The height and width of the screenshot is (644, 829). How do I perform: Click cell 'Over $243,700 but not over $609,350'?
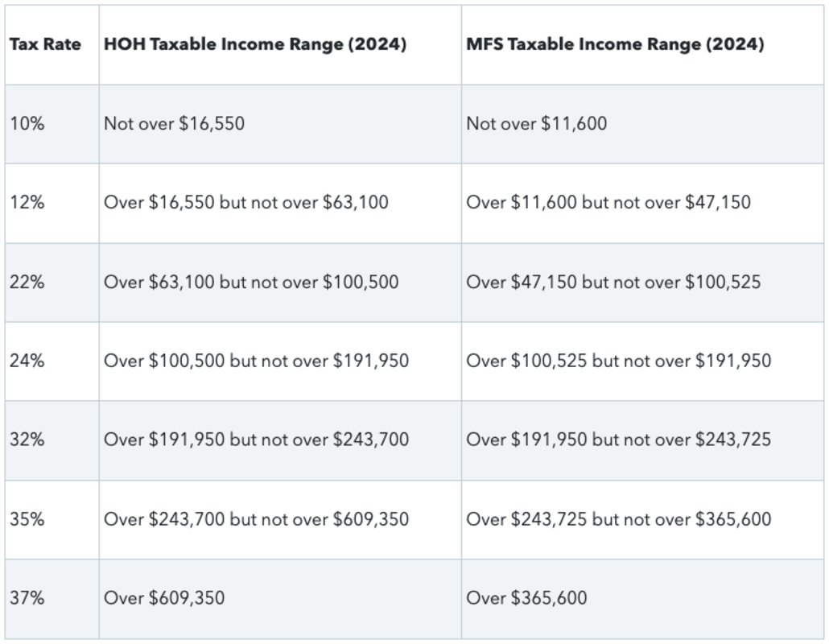(x=256, y=519)
